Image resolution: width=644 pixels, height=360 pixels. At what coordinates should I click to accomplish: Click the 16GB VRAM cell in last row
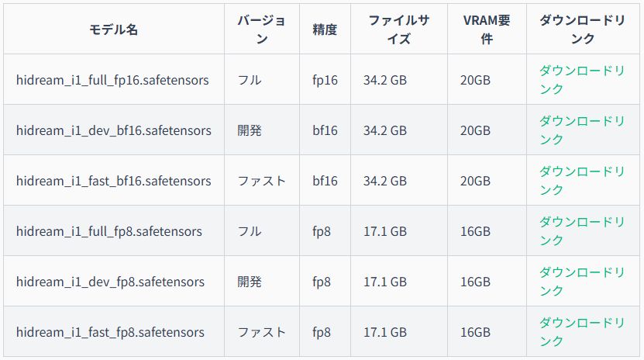tap(475, 332)
